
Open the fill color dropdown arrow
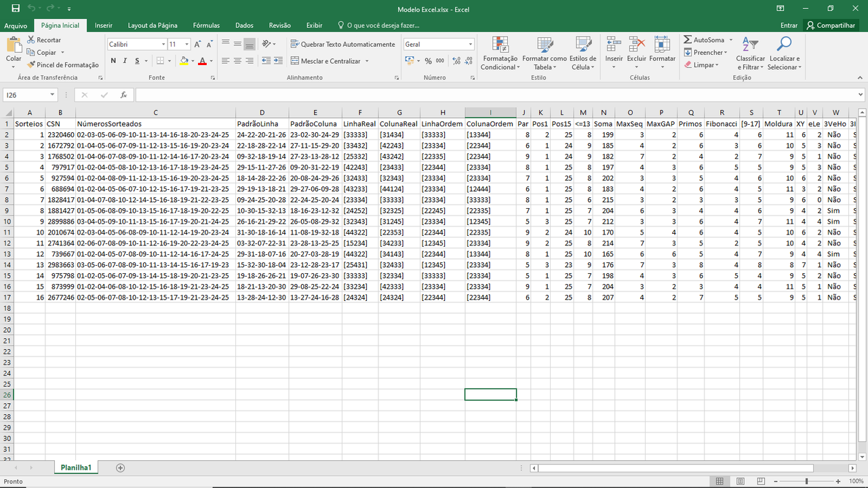pos(193,61)
